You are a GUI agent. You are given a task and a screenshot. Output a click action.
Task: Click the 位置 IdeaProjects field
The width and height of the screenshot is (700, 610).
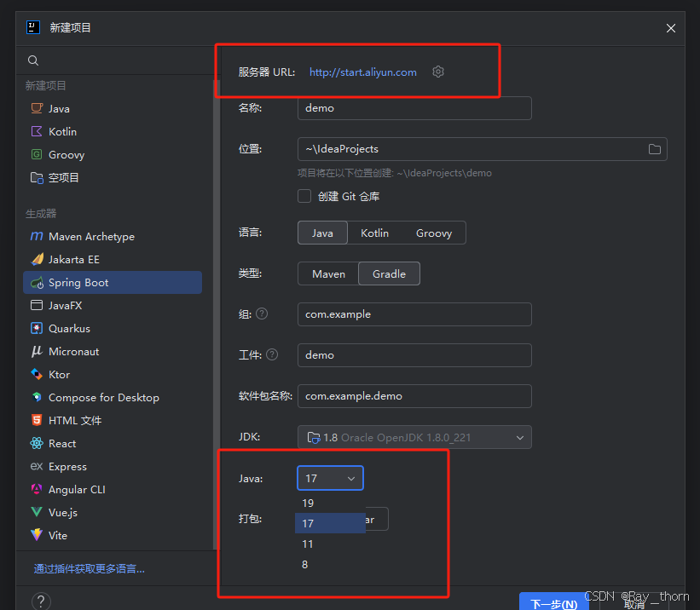pos(482,149)
